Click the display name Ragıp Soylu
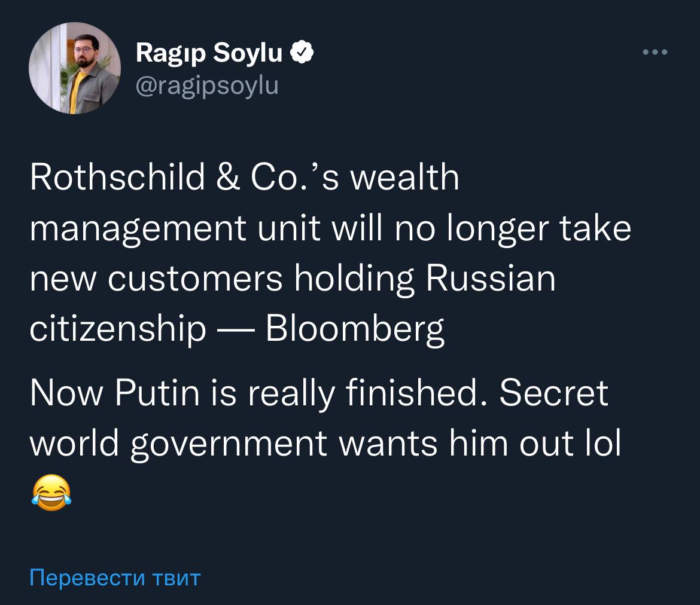The width and height of the screenshot is (700, 605). point(209,54)
